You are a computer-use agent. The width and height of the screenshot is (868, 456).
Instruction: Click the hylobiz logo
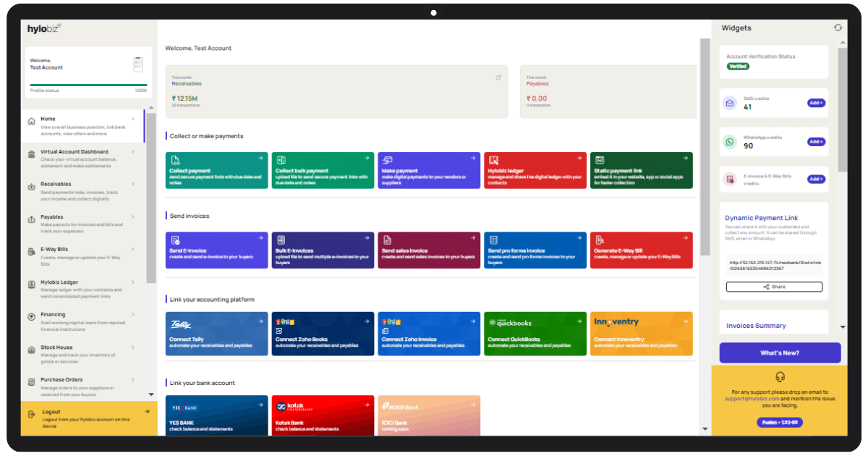(44, 28)
